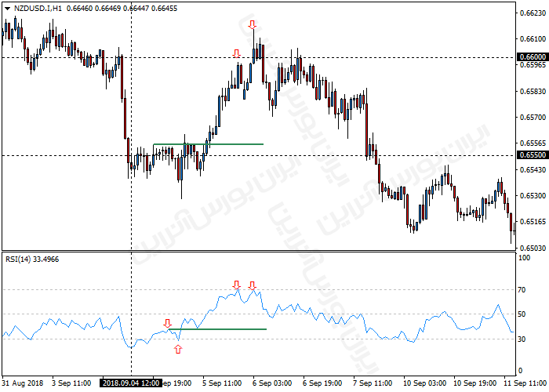Click the triangle icon beside NZDUSD.I,H1
Screen dimensions: 549x392
7,8
